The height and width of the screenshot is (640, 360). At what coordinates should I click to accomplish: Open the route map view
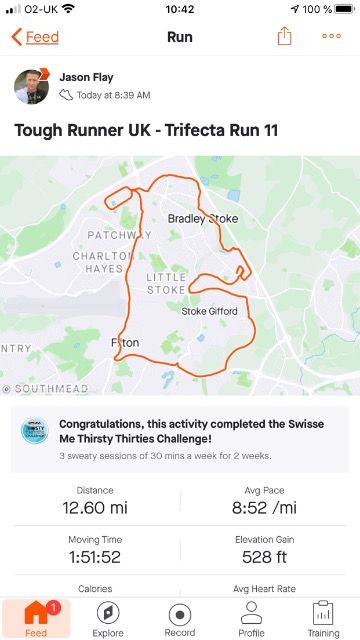tap(180, 276)
